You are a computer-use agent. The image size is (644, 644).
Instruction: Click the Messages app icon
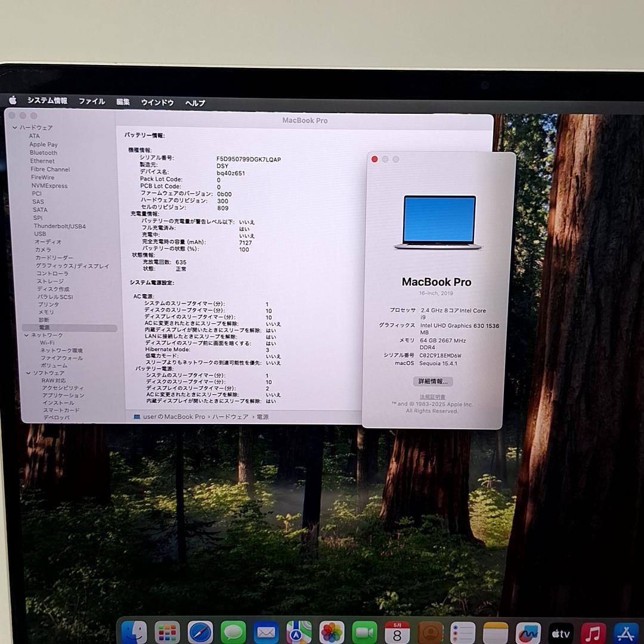[x=233, y=631]
